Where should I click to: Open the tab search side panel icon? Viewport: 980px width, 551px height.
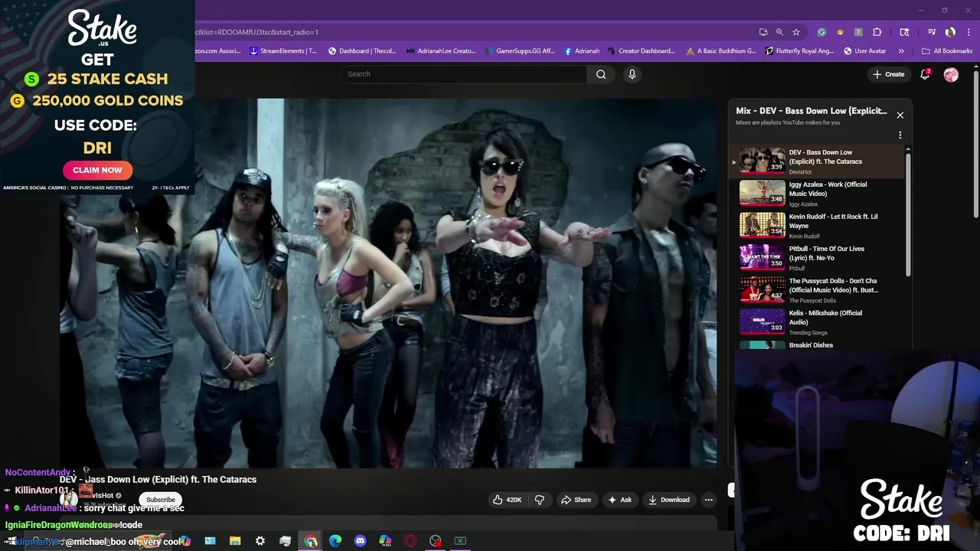point(904,32)
